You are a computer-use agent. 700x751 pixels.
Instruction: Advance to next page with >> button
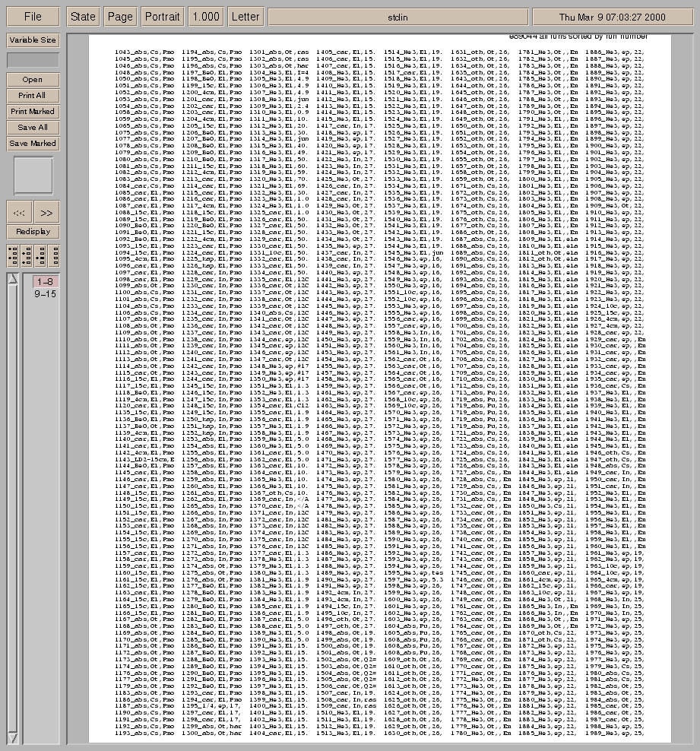click(46, 214)
